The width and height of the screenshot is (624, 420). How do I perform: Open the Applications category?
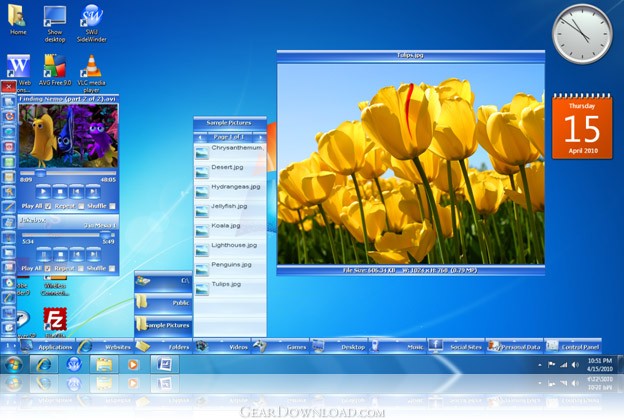tap(47, 347)
